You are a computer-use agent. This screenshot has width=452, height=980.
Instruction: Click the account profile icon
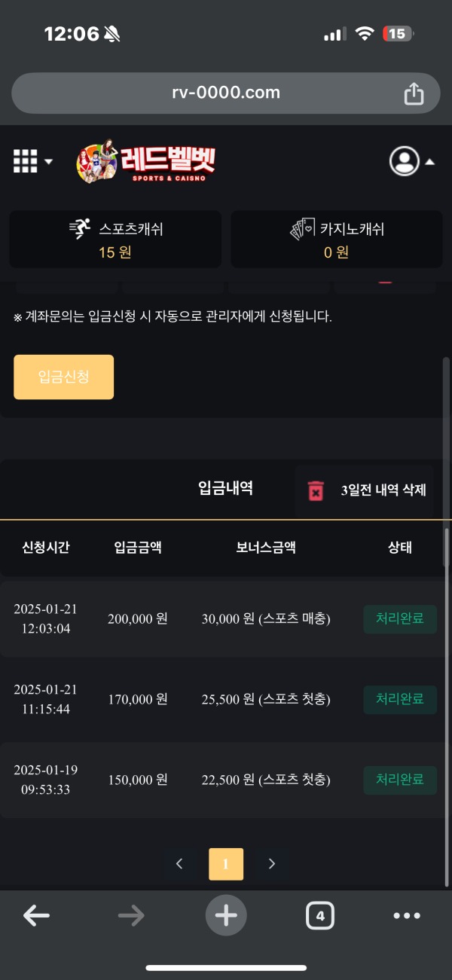coord(404,160)
